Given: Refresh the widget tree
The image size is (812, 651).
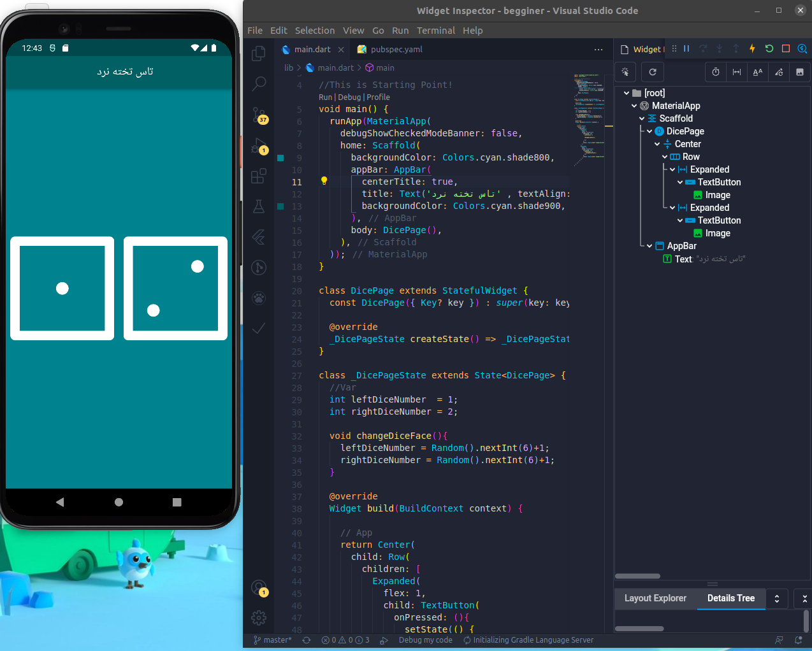Looking at the screenshot, I should coord(653,72).
